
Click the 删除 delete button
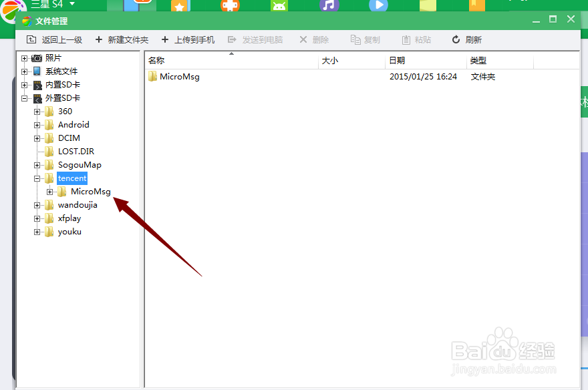(314, 39)
